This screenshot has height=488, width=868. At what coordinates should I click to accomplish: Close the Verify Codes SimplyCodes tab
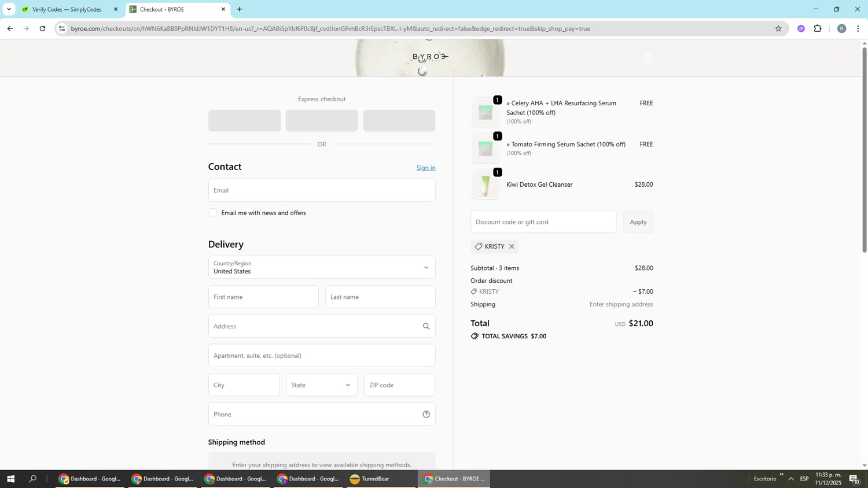coord(115,9)
